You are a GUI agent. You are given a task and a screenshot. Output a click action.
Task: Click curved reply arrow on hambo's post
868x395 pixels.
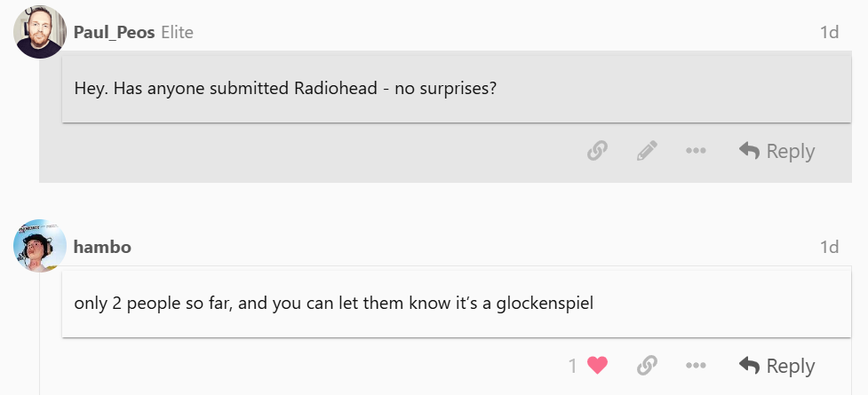point(749,365)
